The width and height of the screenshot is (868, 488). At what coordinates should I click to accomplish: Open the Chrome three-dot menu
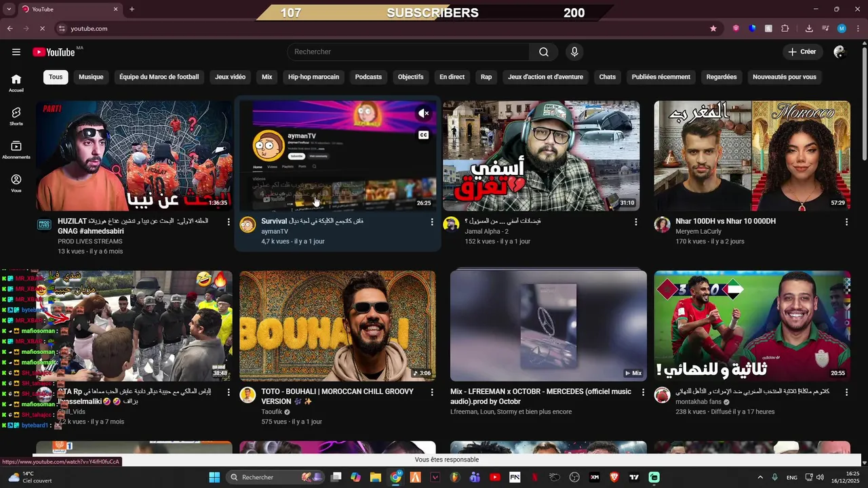tap(858, 28)
